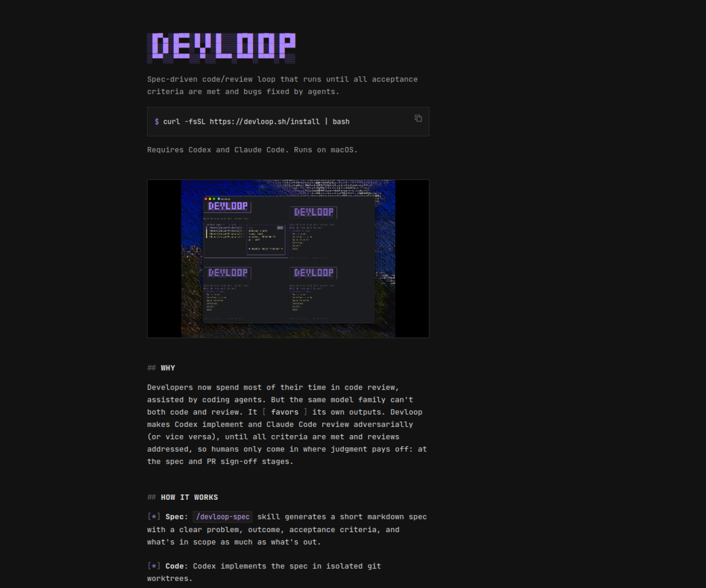This screenshot has width=706, height=588.
Task: Click the DEVLOOP pixel logo
Action: coord(222,48)
